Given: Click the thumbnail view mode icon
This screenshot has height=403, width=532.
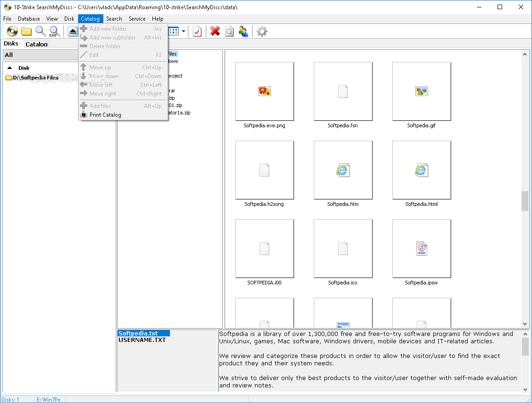Looking at the screenshot, I should 173,32.
